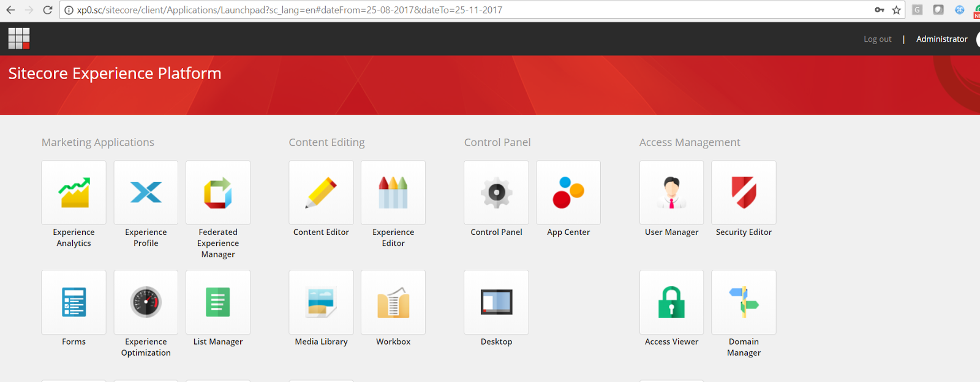Reload the page in browser
Viewport: 980px width, 382px height.
coord(48,10)
